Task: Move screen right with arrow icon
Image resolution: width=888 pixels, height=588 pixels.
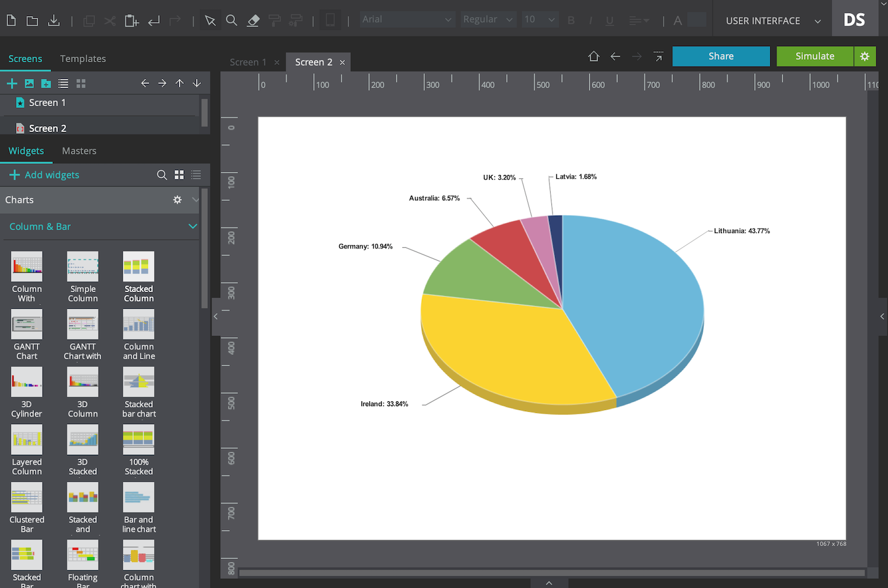Action: tap(162, 83)
